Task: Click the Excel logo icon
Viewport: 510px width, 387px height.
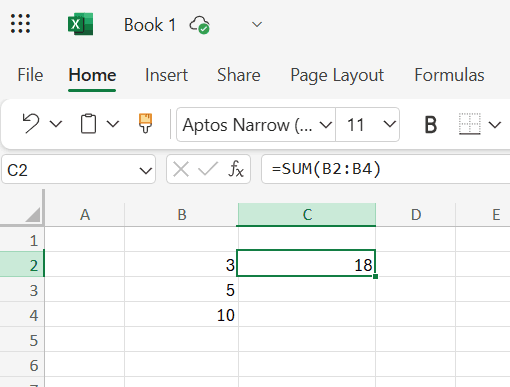Action: (x=80, y=24)
